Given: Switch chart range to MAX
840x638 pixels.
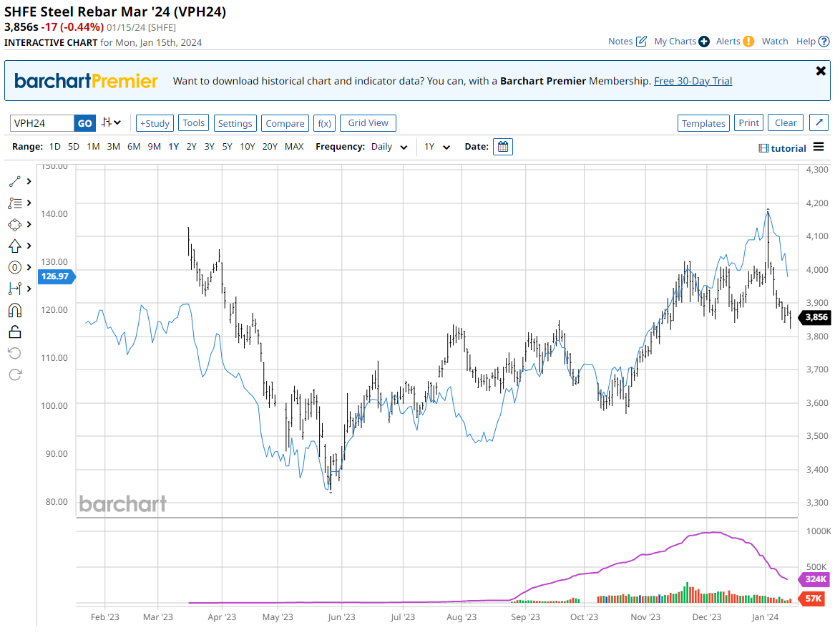Looking at the screenshot, I should click(294, 147).
